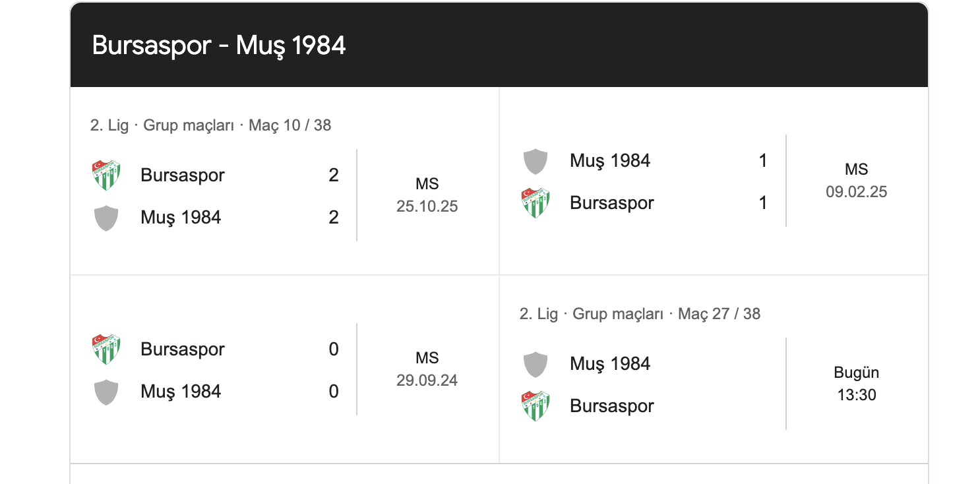Image resolution: width=980 pixels, height=484 pixels.
Task: Click Muş 1984 shield in today's match
Action: pyautogui.click(x=535, y=364)
